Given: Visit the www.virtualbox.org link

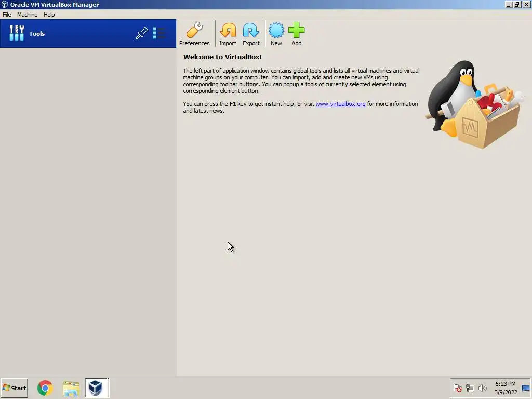Looking at the screenshot, I should click(x=340, y=104).
